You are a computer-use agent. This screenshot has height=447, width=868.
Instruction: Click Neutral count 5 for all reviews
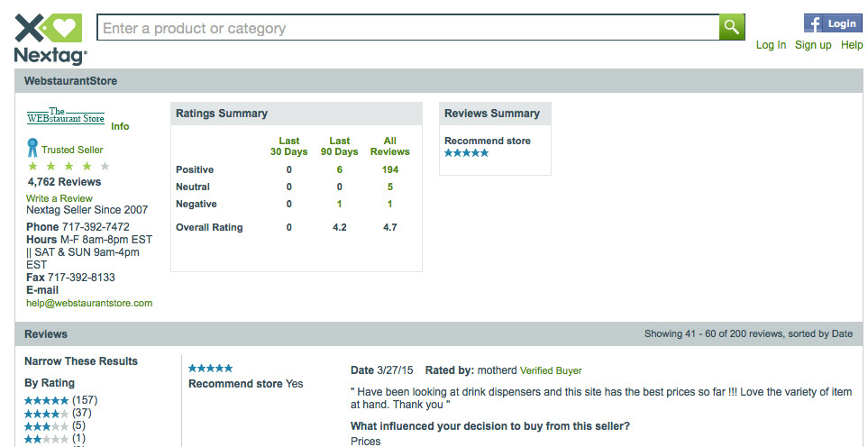pos(390,187)
